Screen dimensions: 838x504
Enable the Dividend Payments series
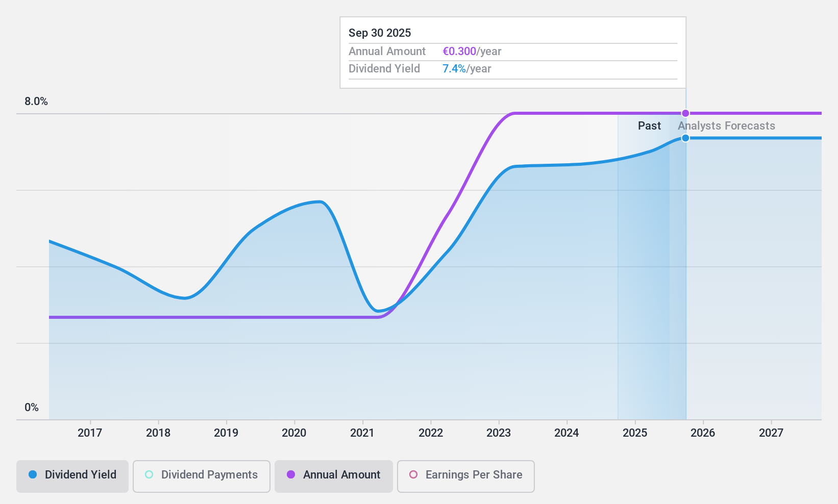202,476
